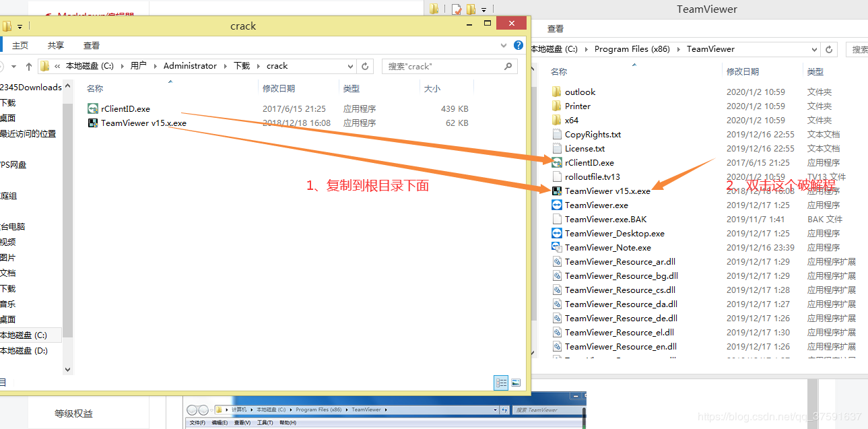
Task: Sort crack files by 大小 column
Action: (x=432, y=88)
